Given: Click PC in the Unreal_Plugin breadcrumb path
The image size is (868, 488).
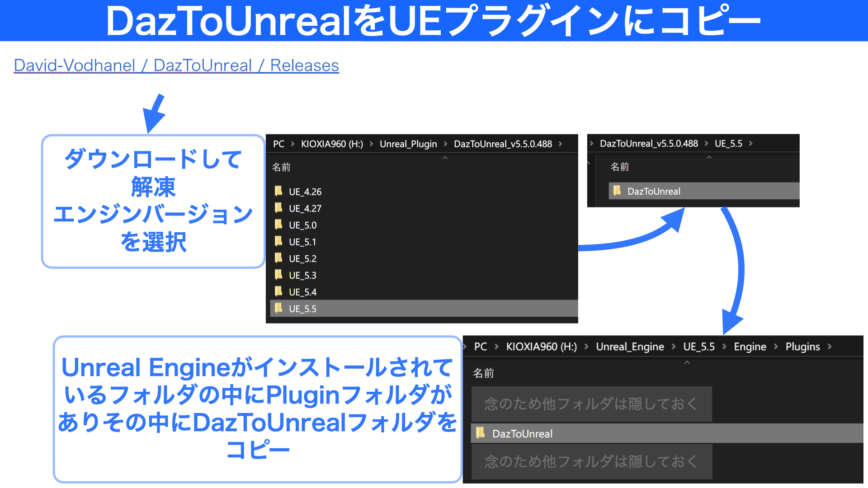Looking at the screenshot, I should (x=279, y=144).
